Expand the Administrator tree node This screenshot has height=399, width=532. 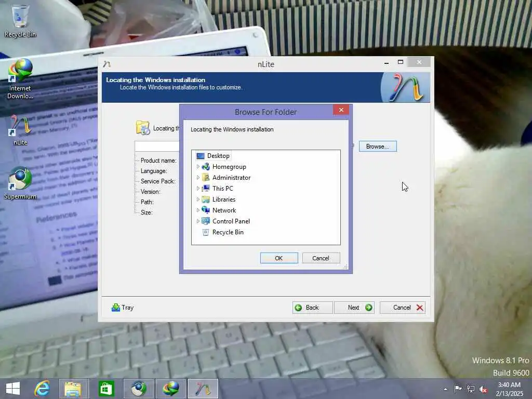click(x=198, y=178)
